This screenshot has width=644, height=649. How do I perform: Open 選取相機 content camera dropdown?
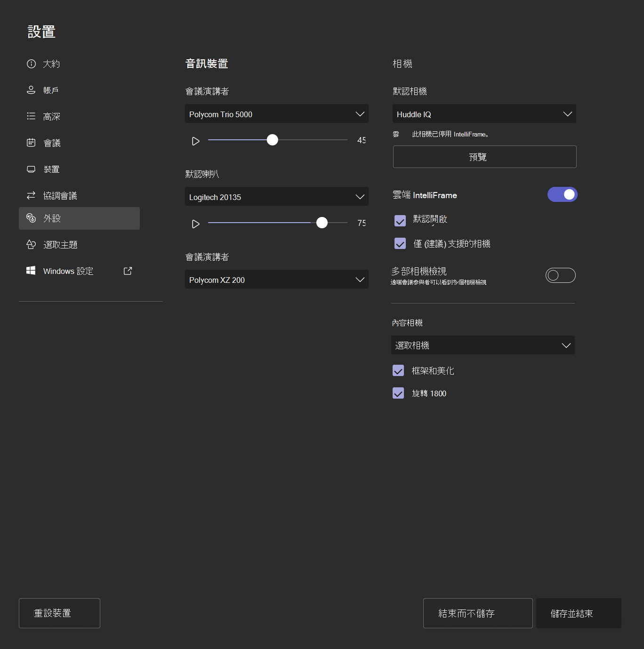[x=483, y=345]
